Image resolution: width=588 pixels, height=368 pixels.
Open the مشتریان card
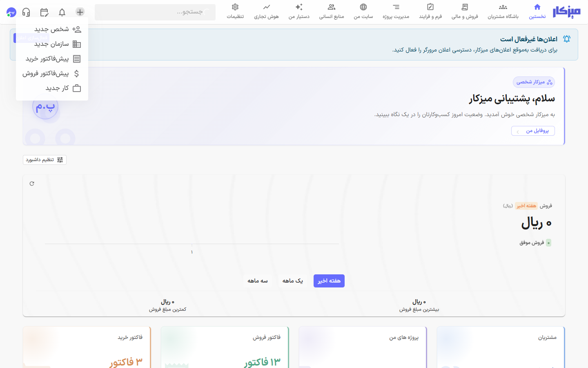[x=501, y=347]
